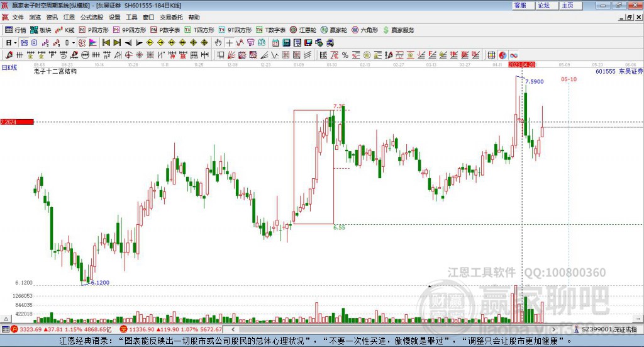This screenshot has width=644, height=347.
Task: Click the red 7.2674 price label
Action: [17, 122]
